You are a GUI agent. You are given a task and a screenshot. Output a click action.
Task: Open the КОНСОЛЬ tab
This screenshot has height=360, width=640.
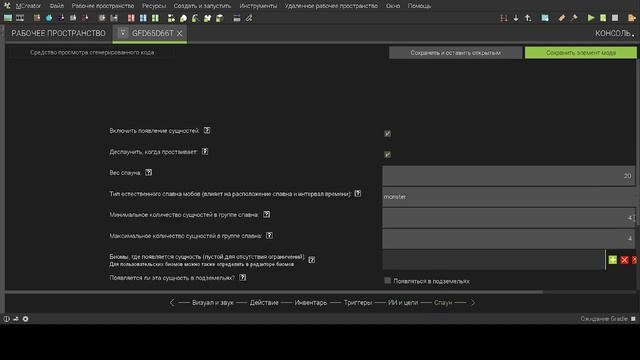(x=613, y=33)
